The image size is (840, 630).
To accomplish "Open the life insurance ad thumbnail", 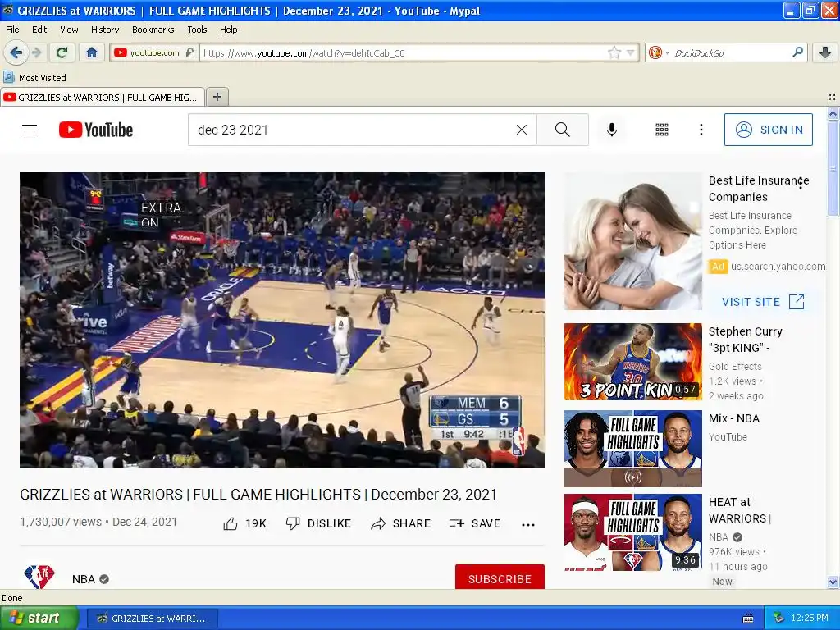I will coord(632,241).
